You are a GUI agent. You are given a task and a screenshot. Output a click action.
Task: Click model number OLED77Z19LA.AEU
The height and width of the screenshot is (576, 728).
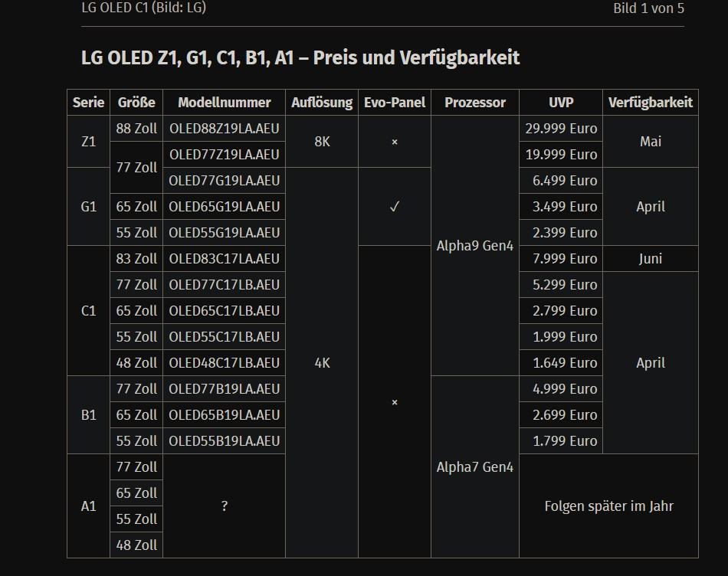pyautogui.click(x=225, y=155)
